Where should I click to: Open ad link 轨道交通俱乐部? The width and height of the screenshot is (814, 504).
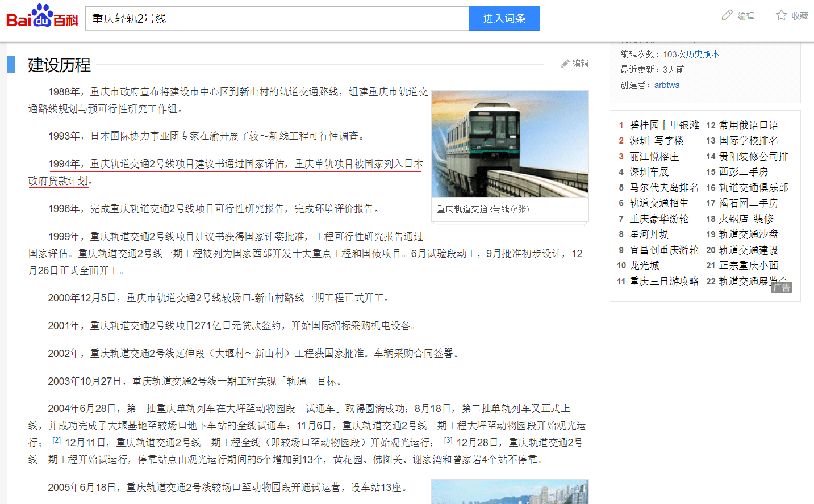coord(754,187)
